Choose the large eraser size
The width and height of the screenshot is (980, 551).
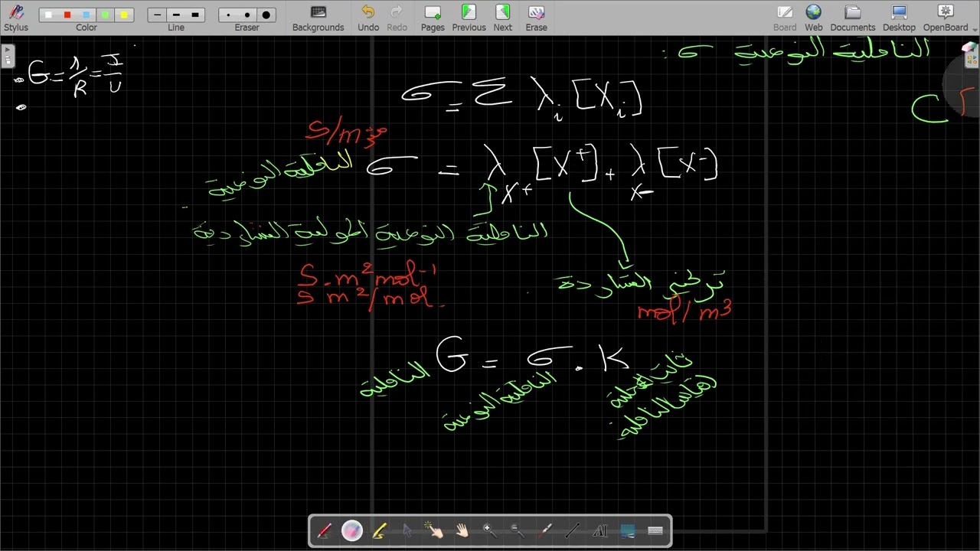coord(266,15)
